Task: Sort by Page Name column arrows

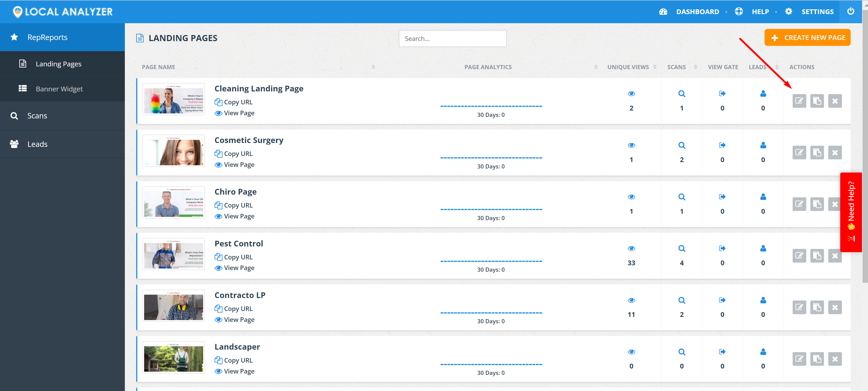Action: 373,67
